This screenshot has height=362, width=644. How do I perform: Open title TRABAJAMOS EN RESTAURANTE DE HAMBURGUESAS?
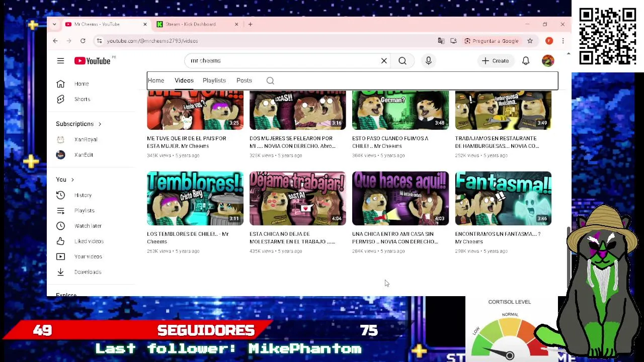coord(497,142)
